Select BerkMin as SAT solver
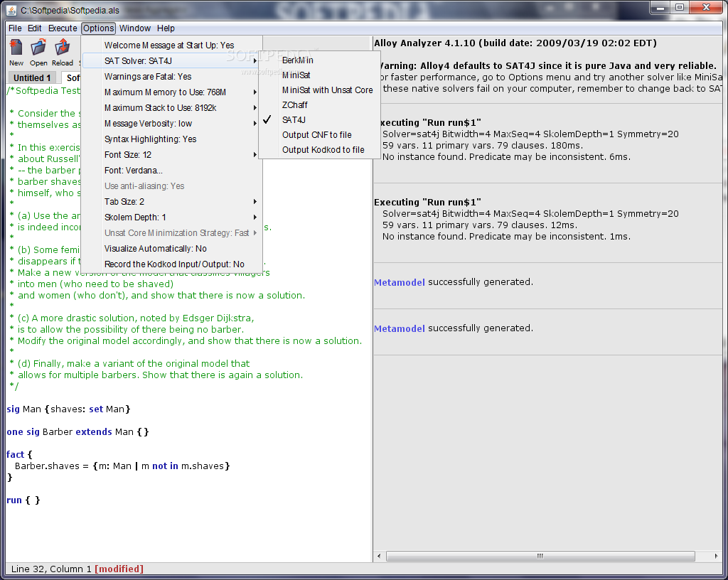728x580 pixels. click(319, 60)
